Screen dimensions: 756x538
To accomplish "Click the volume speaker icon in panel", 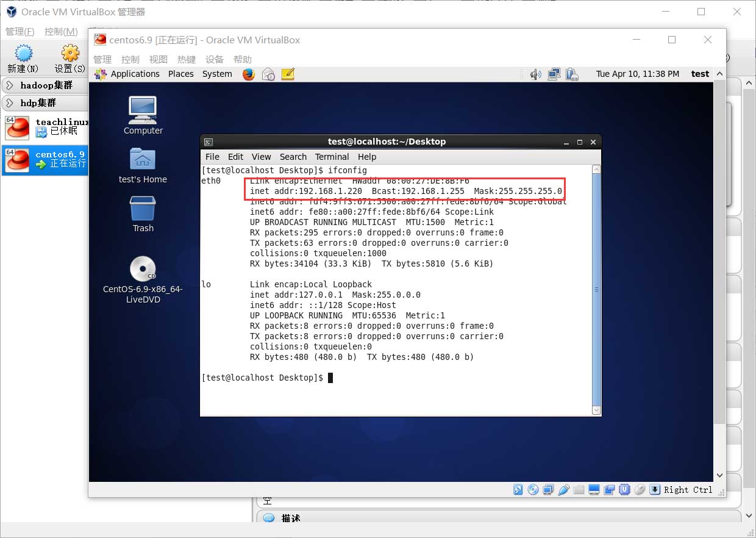I will 535,74.
